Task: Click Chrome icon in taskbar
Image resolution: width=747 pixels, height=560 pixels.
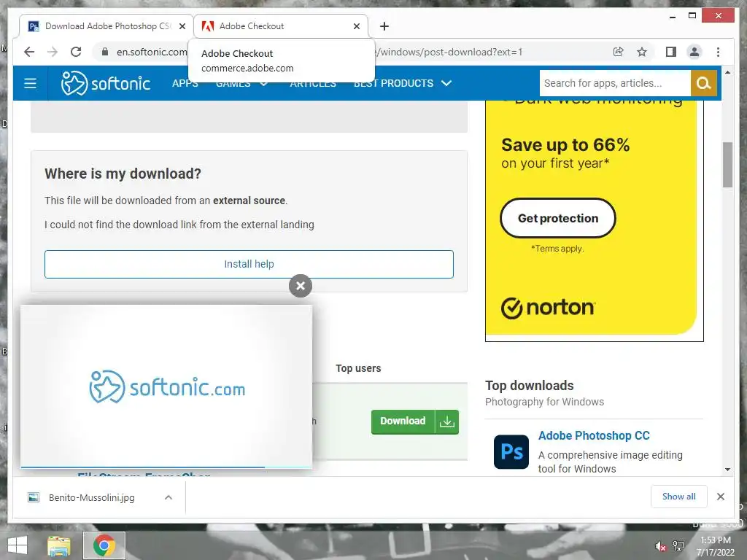Action: click(104, 545)
